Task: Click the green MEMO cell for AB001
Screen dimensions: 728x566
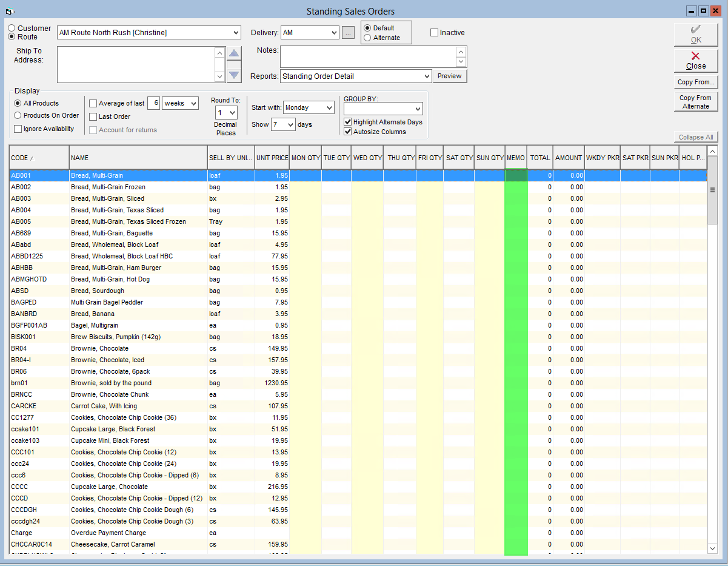Action: click(516, 175)
